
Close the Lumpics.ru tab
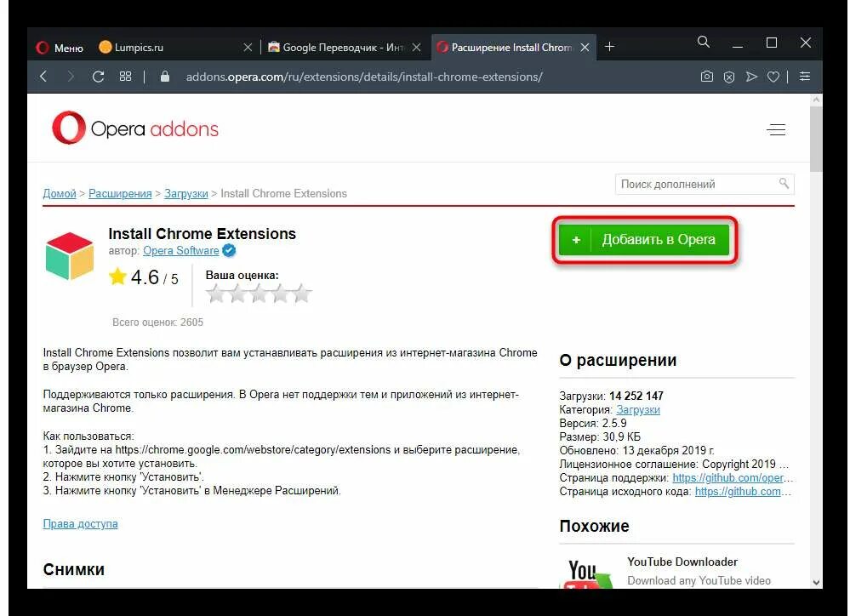click(248, 48)
